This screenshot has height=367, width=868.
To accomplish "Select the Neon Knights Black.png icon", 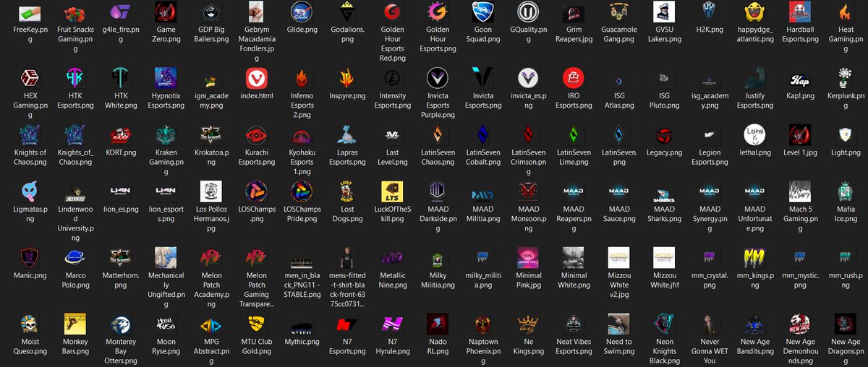I will (x=664, y=324).
